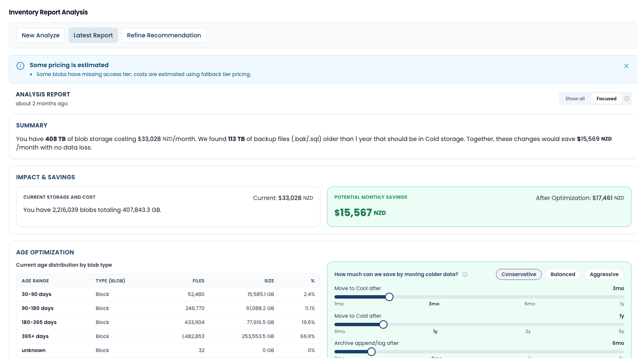Select the 365+ days table row
This screenshot has height=364, width=637.
(168, 336)
